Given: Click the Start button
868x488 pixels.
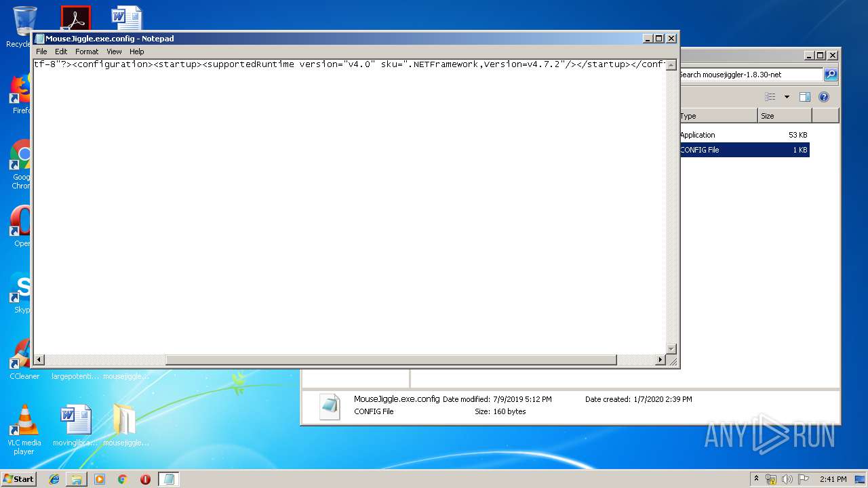Looking at the screenshot, I should (x=18, y=479).
